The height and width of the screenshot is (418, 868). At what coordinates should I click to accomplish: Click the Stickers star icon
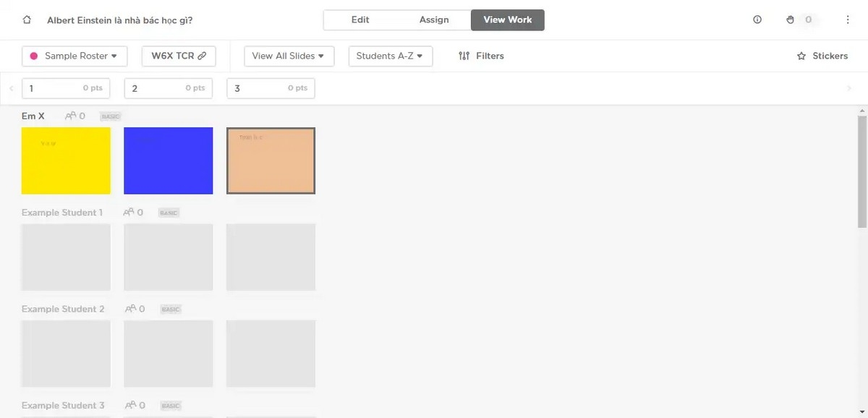click(801, 56)
